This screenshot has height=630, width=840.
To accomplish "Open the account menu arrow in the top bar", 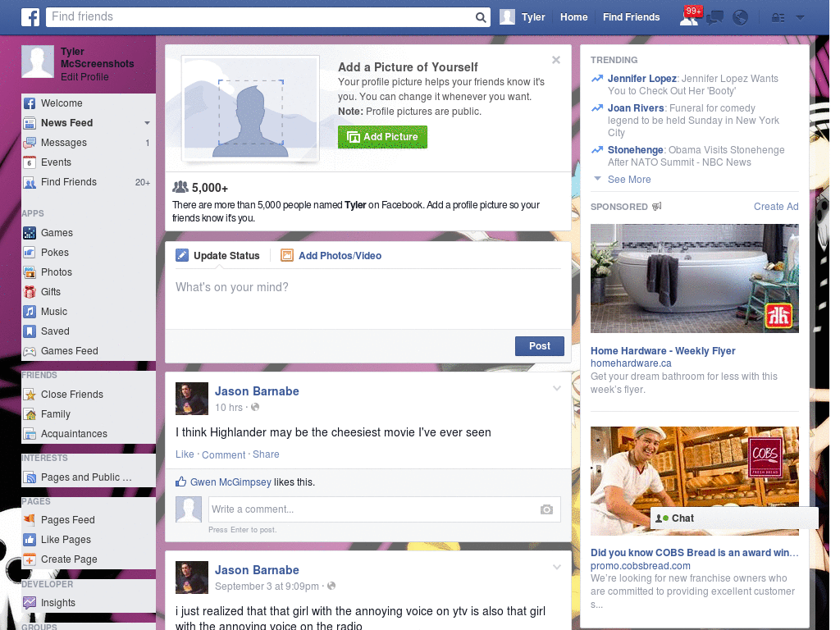I will coord(801,18).
